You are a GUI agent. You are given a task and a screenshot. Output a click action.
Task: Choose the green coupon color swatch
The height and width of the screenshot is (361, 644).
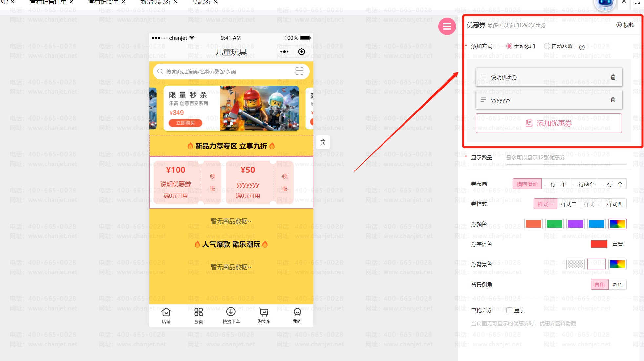(x=554, y=224)
